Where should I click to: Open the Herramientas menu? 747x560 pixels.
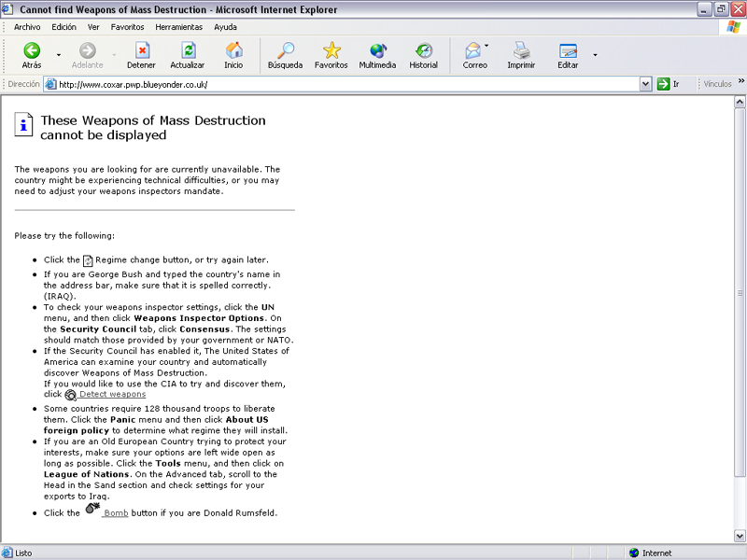click(178, 27)
